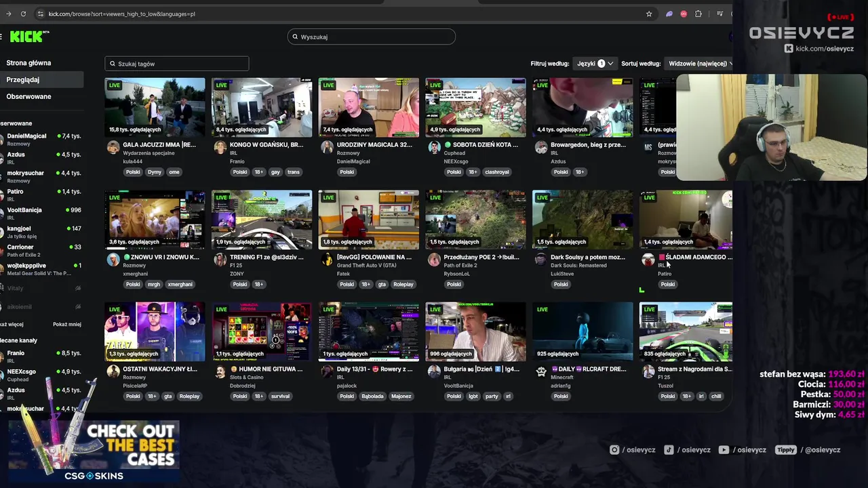Open adrian1g channel avatar

coord(540,371)
